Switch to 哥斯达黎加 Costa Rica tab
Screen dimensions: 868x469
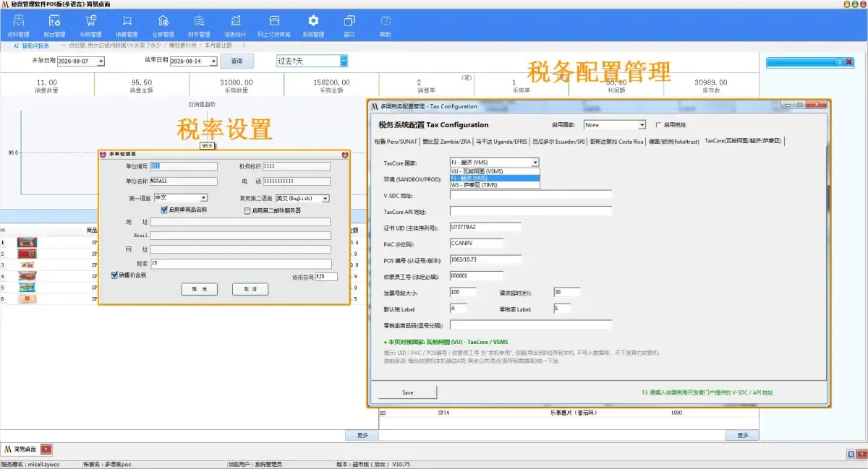[616, 142]
